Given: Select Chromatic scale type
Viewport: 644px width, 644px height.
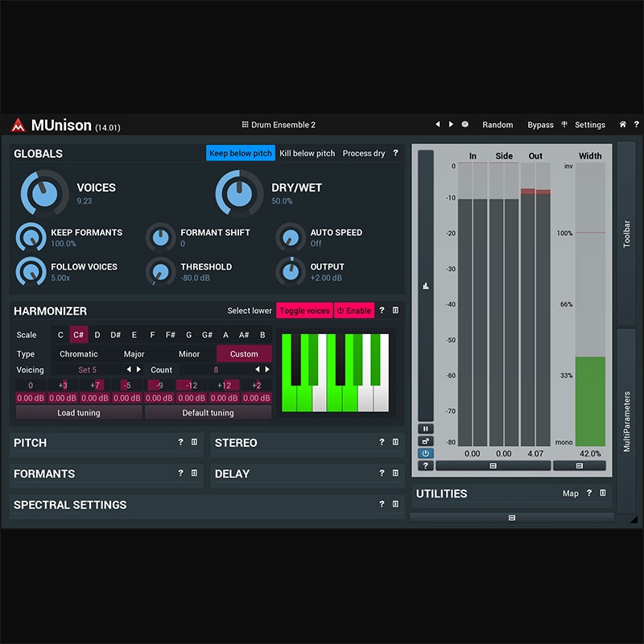Looking at the screenshot, I should [78, 353].
